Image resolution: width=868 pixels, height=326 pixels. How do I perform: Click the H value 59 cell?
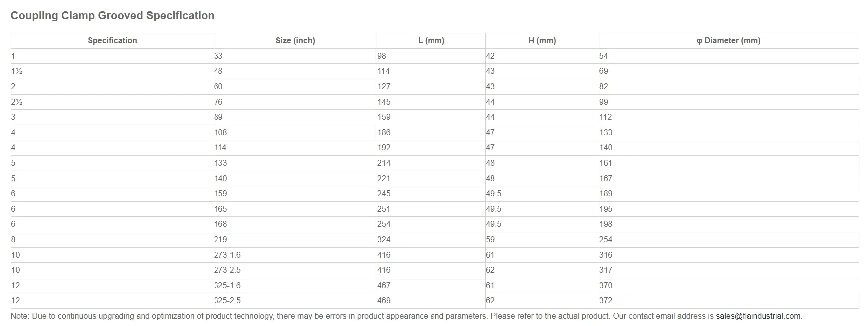pyautogui.click(x=542, y=240)
